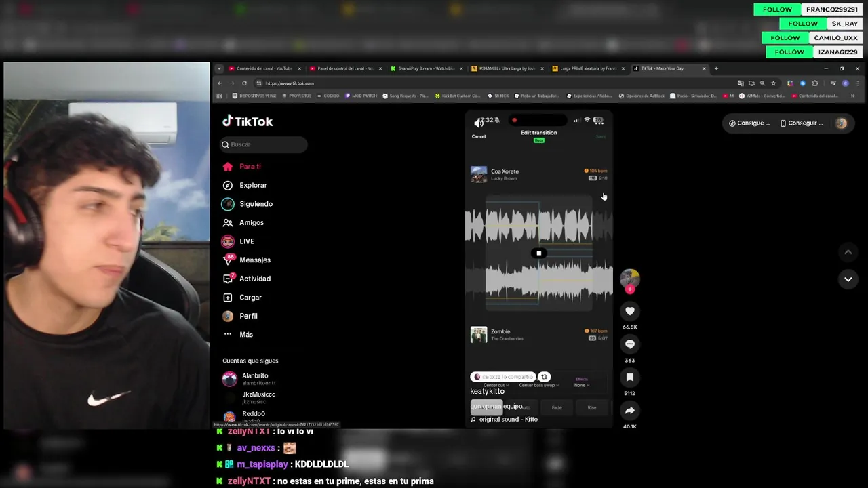Focus the Buscar search field
This screenshot has width=868, height=488.
264,144
